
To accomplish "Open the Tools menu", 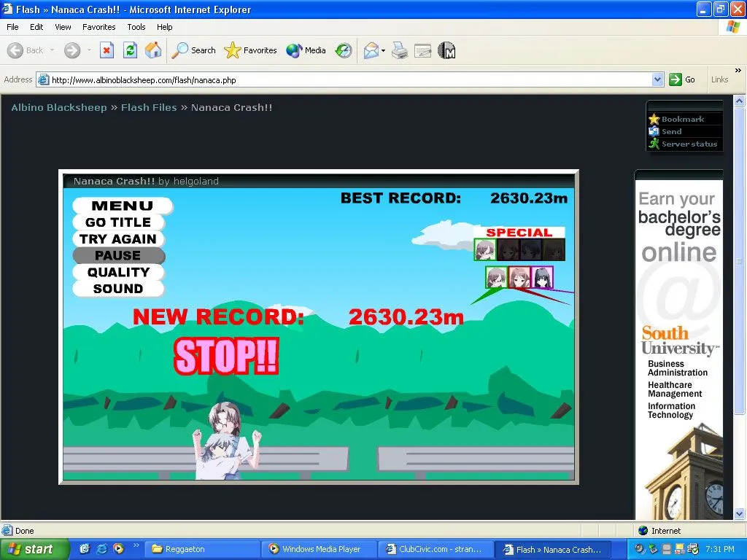I will (x=136, y=27).
